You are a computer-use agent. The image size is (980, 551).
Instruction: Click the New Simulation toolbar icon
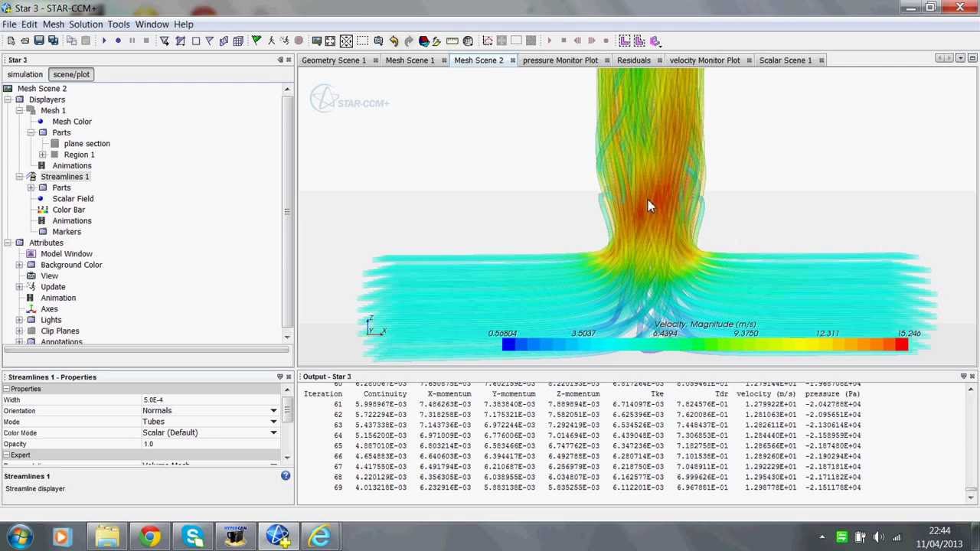(11, 41)
